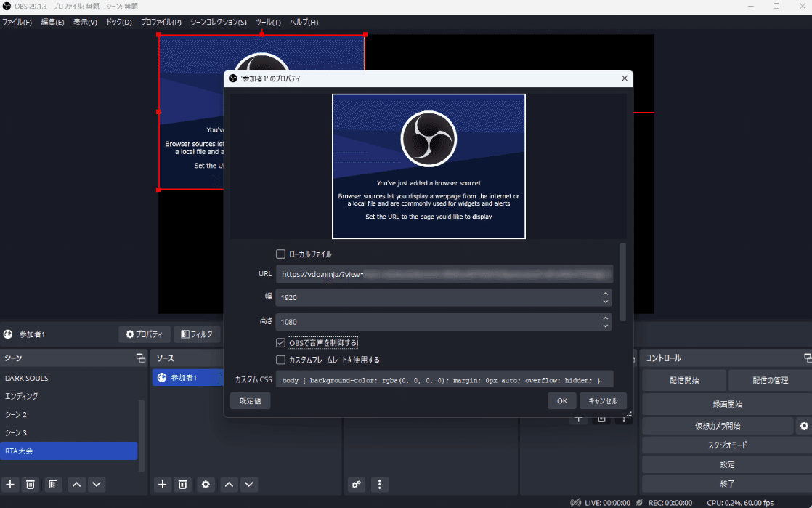Open the プロファイル(P) menu
Screen dimensions: 812x508
coord(161,23)
